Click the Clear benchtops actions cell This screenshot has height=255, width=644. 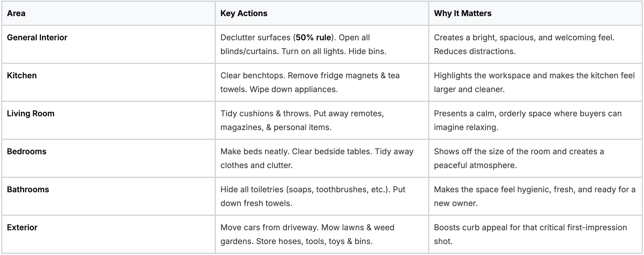[322, 82]
